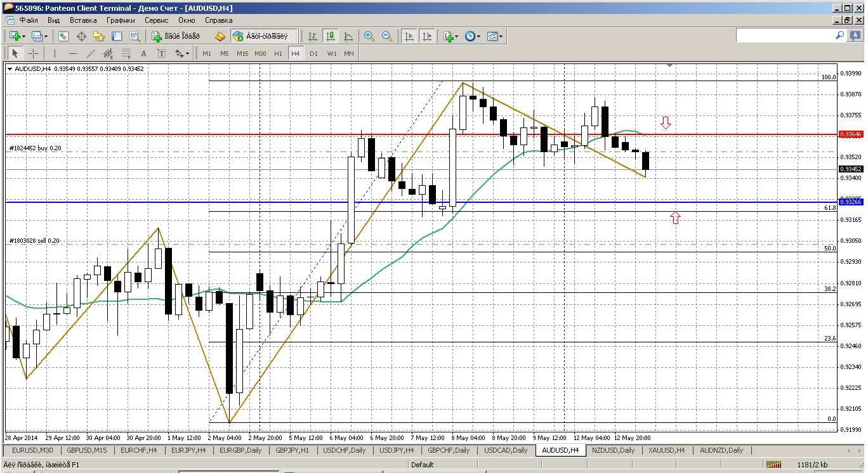This screenshot has width=868, height=473.
Task: Switch chart to Bar Chart mode
Action: (x=313, y=37)
